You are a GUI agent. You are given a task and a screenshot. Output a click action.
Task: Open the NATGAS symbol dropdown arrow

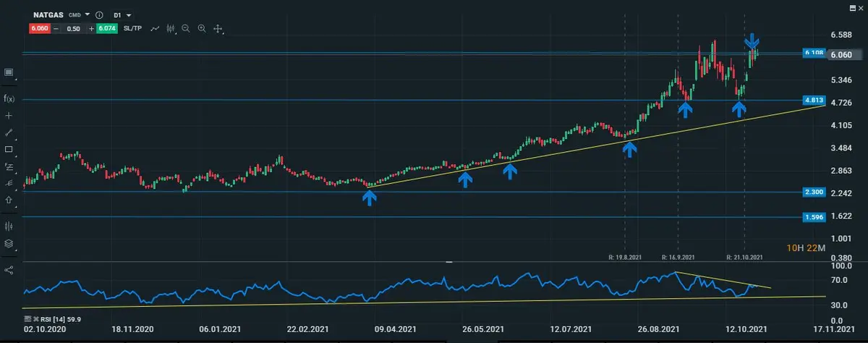tap(88, 14)
